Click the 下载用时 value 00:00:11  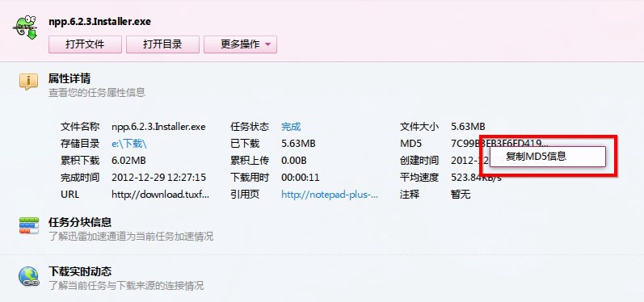pyautogui.click(x=301, y=178)
